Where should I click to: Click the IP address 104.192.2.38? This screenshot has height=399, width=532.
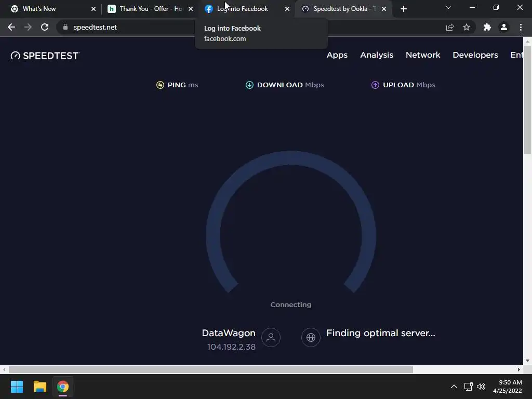point(231,347)
